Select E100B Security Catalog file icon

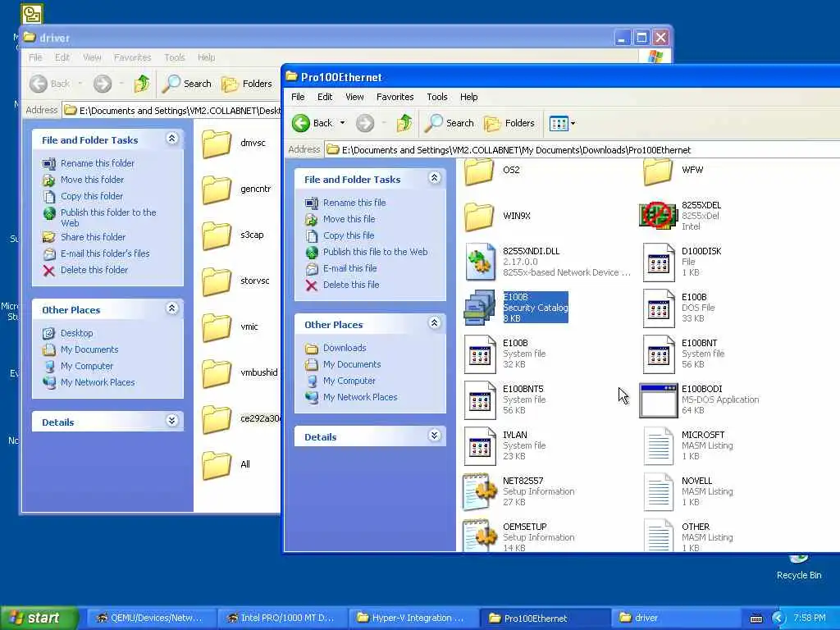tap(479, 308)
